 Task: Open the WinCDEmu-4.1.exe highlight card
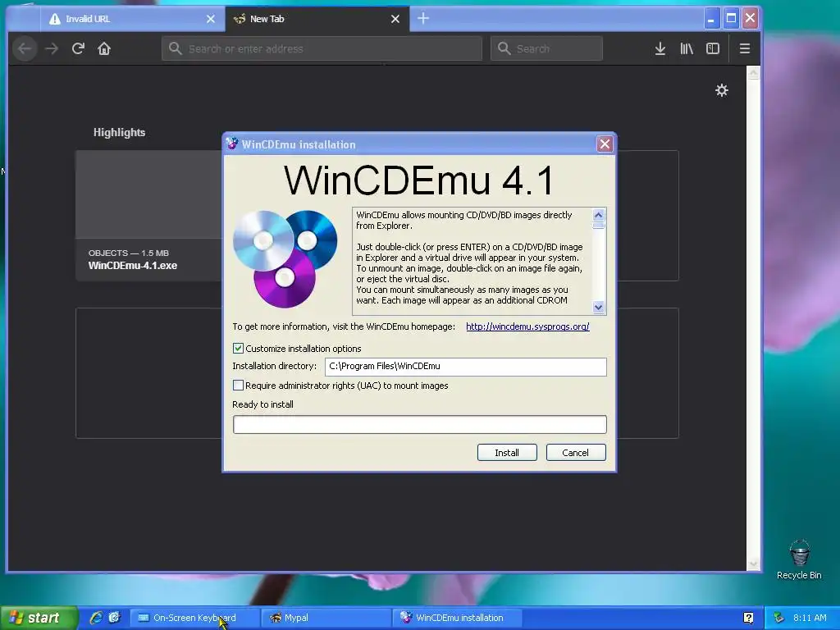tap(149, 216)
